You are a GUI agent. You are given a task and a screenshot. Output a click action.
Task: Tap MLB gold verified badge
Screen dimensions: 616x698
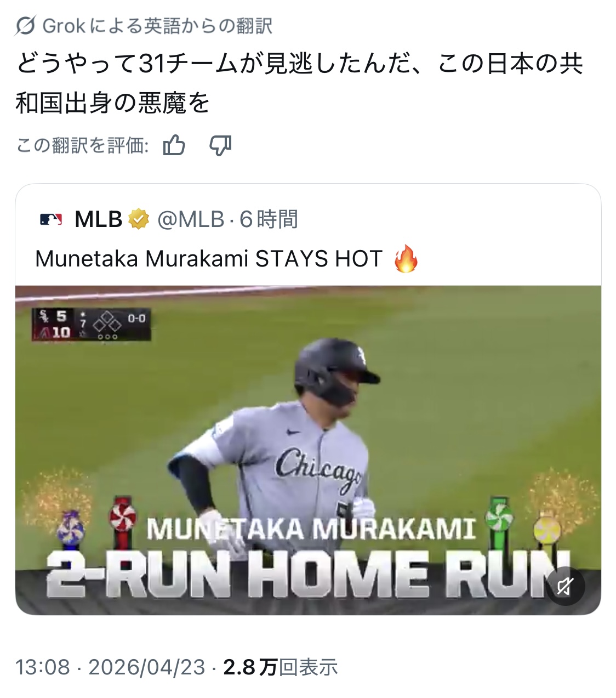pos(139,219)
